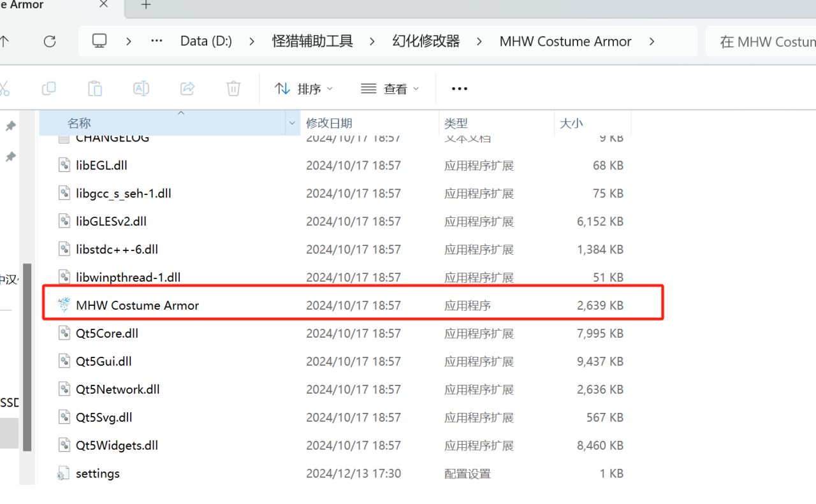The width and height of the screenshot is (816, 504).
Task: Select the libEGL.dll file icon
Action: [x=64, y=165]
